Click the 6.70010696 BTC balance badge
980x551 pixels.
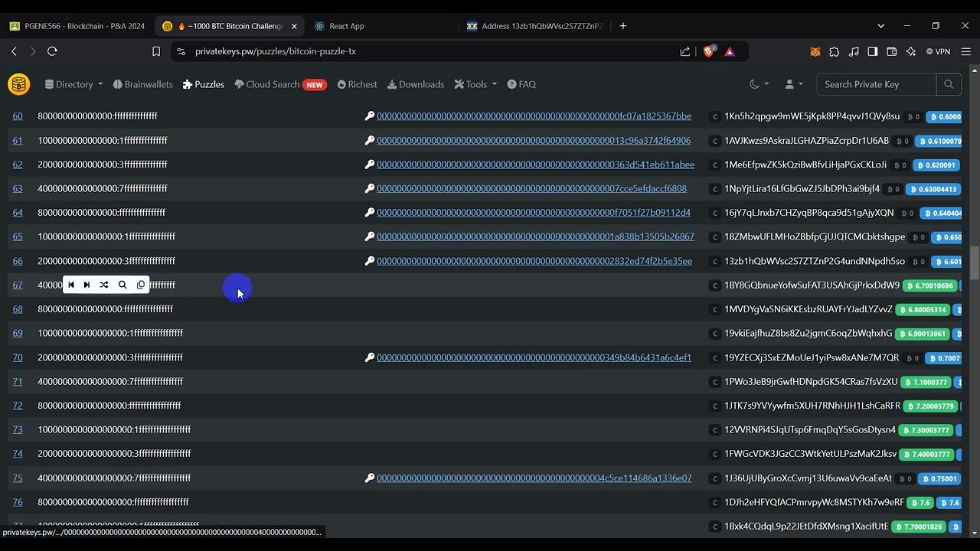point(930,285)
